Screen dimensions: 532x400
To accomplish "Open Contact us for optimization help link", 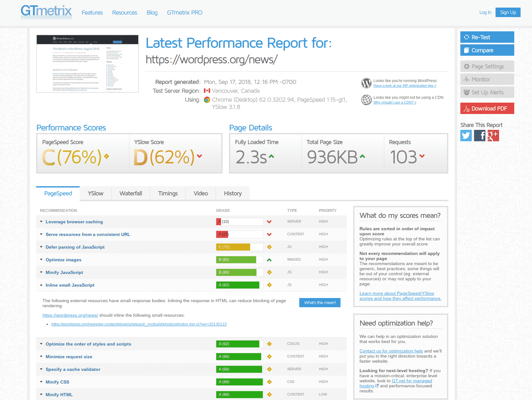I will click(391, 351).
